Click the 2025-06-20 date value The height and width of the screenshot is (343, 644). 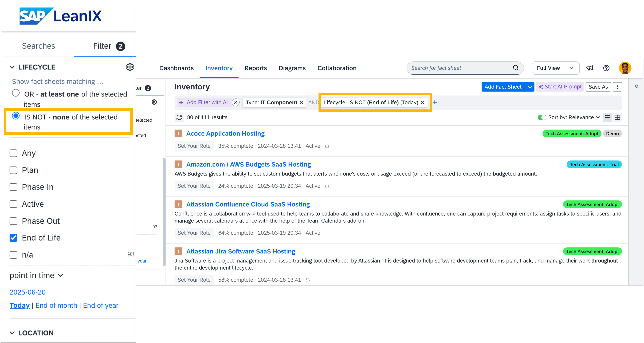[x=28, y=292]
